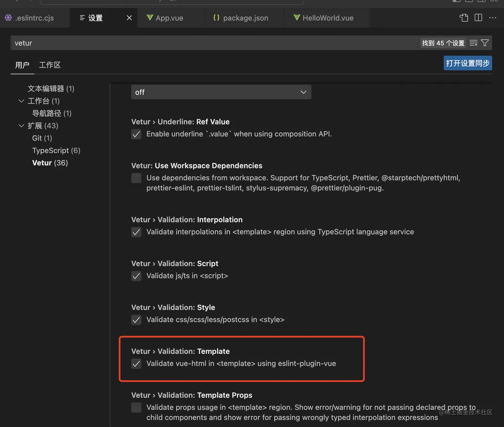
Task: Select 文本编辑器 (1) in settings tree
Action: [51, 89]
